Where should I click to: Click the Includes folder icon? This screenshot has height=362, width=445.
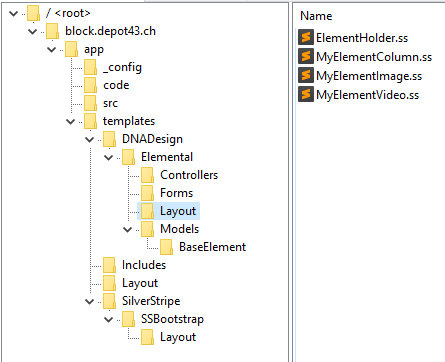click(x=110, y=265)
